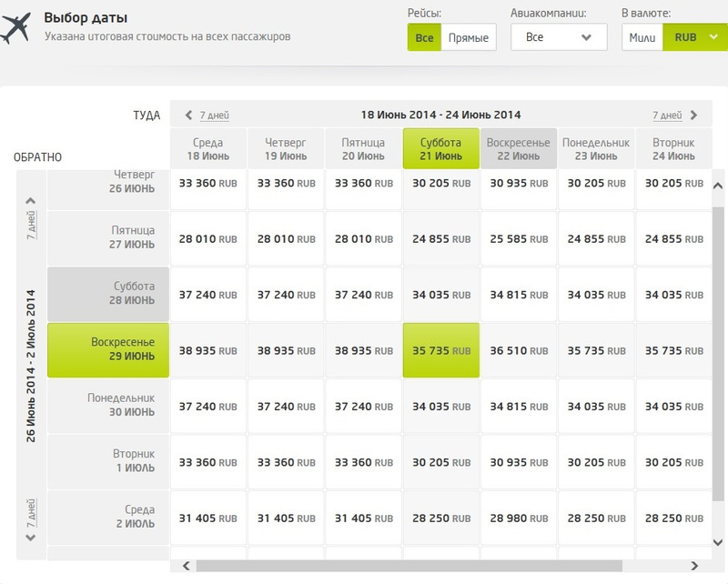This screenshot has width=728, height=584.
Task: Select Все flights toggle
Action: (x=424, y=37)
